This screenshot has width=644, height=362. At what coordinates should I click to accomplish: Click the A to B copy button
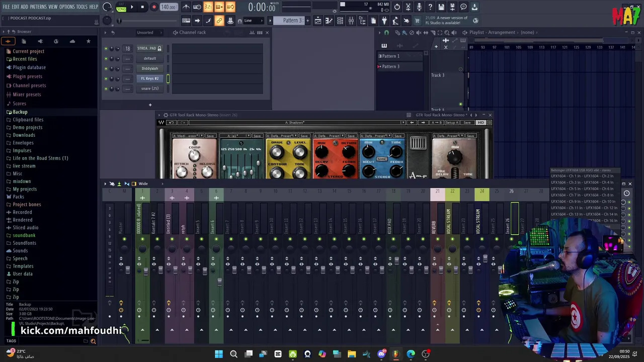pyautogui.click(x=437, y=123)
